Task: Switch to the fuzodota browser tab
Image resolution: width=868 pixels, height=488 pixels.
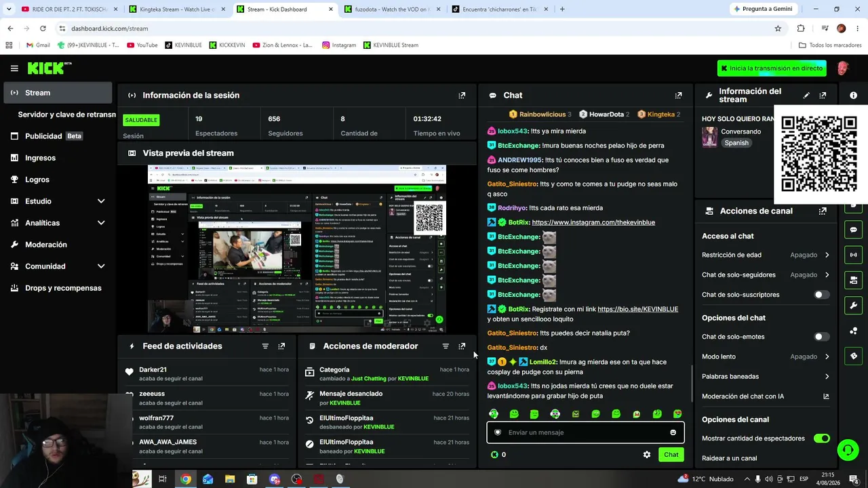Action: [393, 9]
